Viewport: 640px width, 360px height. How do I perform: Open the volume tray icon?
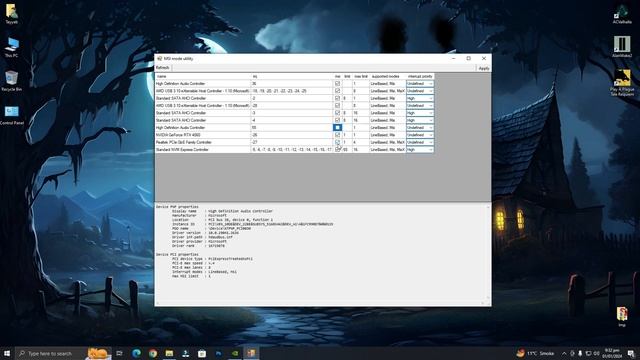pyautogui.click(x=596, y=353)
